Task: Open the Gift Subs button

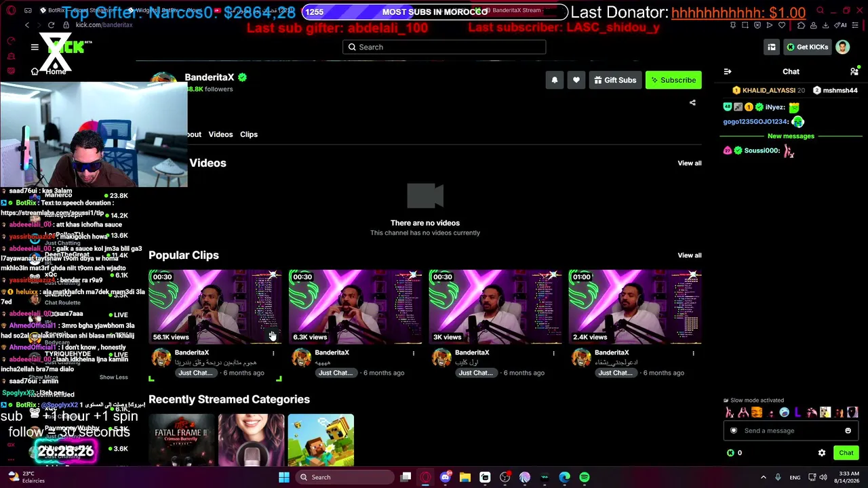Action: (x=615, y=80)
